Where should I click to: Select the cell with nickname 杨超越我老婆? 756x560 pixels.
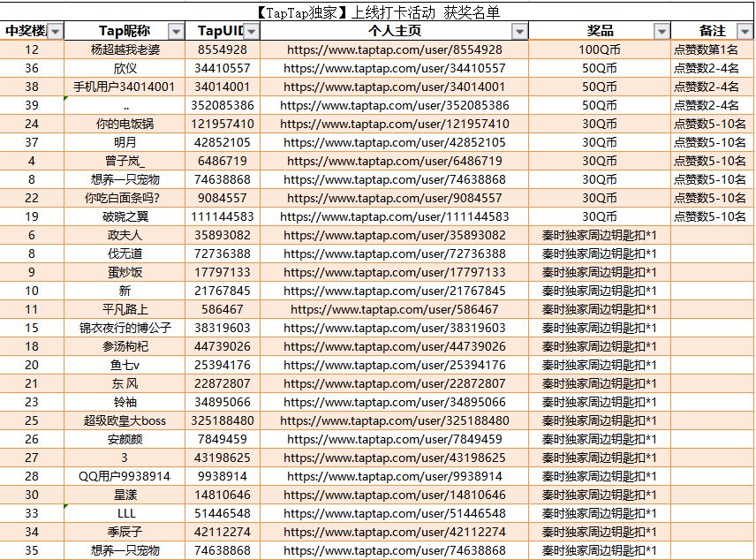coord(125,49)
